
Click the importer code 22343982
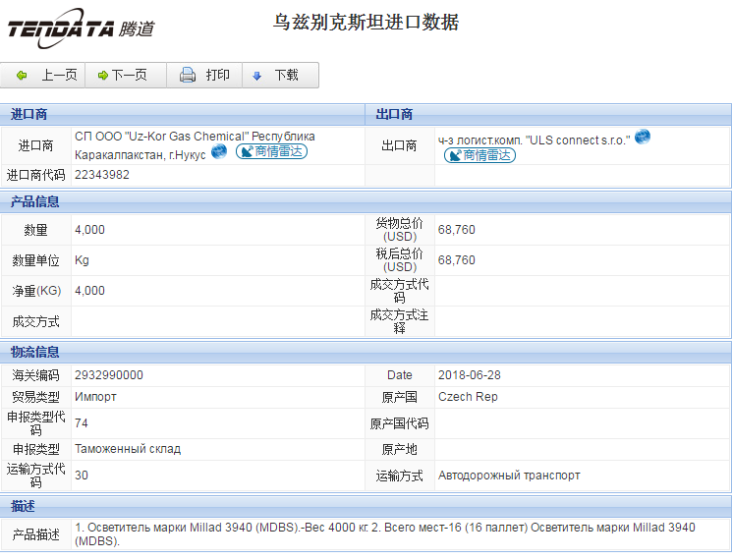(102, 175)
